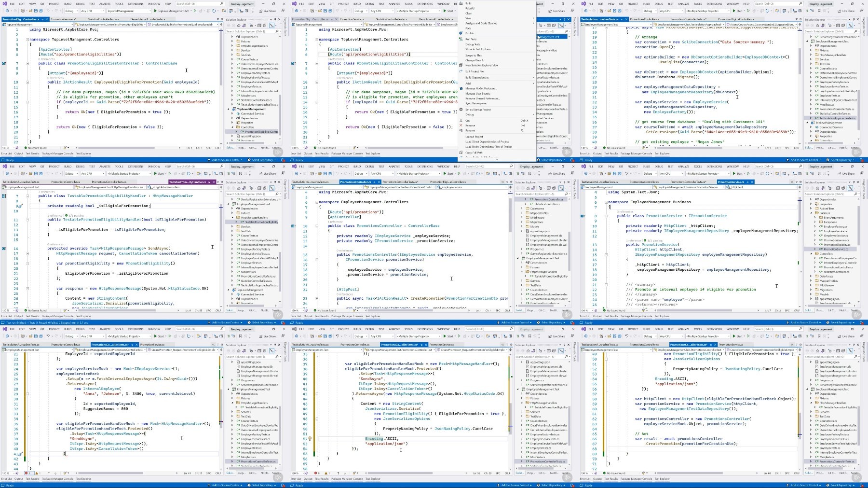Click Select Repository in the TopLevelManagementAPI window
Screen dimensions: 868x488
point(262,160)
